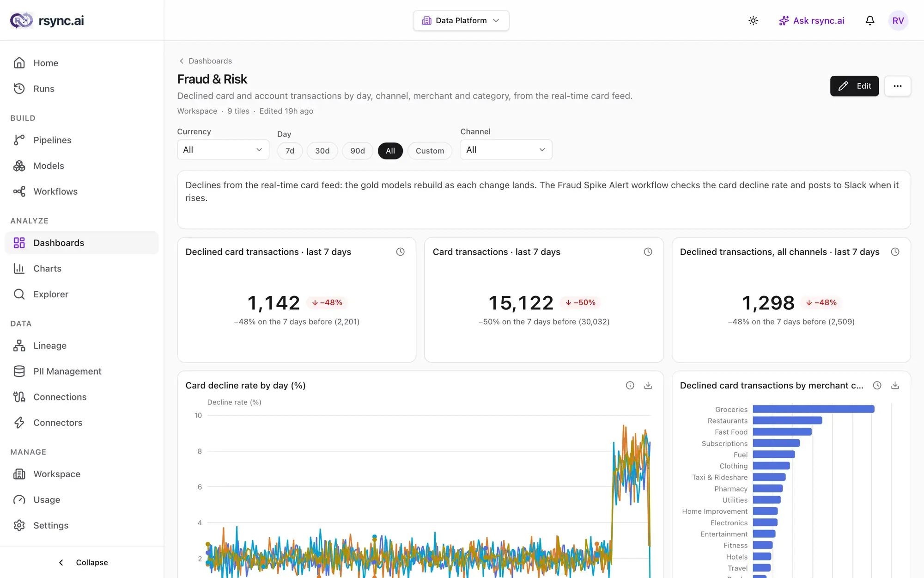Click clock icon on Declined transactions all channels tile

(x=895, y=252)
